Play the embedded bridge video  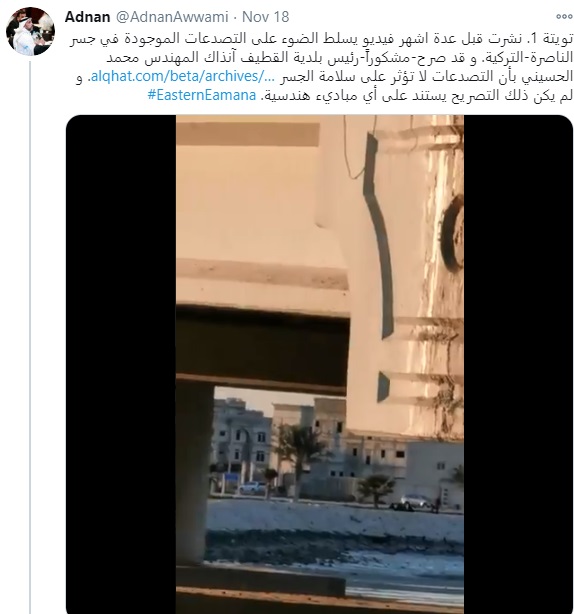click(x=319, y=364)
